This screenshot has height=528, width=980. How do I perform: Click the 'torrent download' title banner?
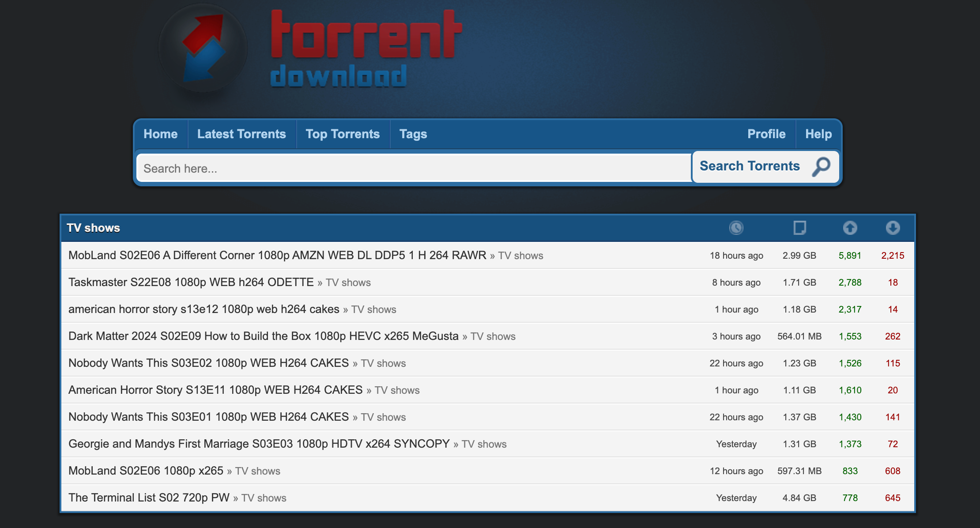pyautogui.click(x=366, y=48)
